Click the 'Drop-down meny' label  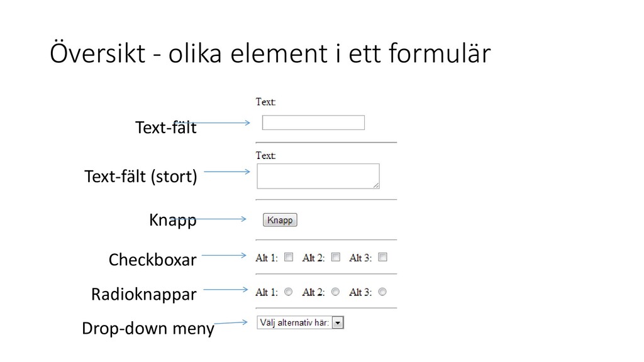[148, 328]
